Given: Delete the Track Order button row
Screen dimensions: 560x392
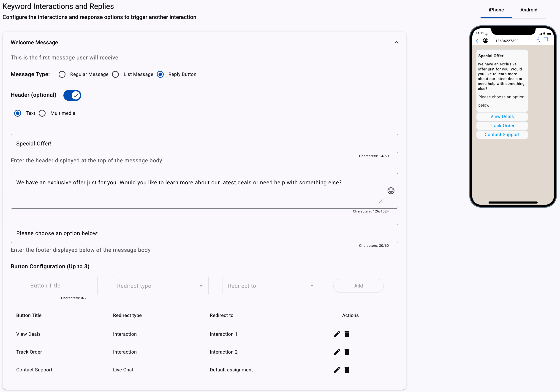Looking at the screenshot, I should [x=347, y=352].
